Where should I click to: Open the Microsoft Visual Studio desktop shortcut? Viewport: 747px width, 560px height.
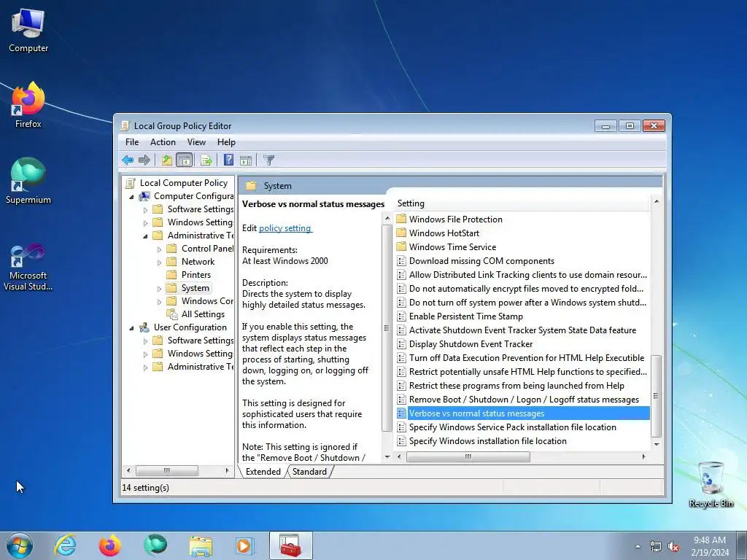pyautogui.click(x=28, y=267)
